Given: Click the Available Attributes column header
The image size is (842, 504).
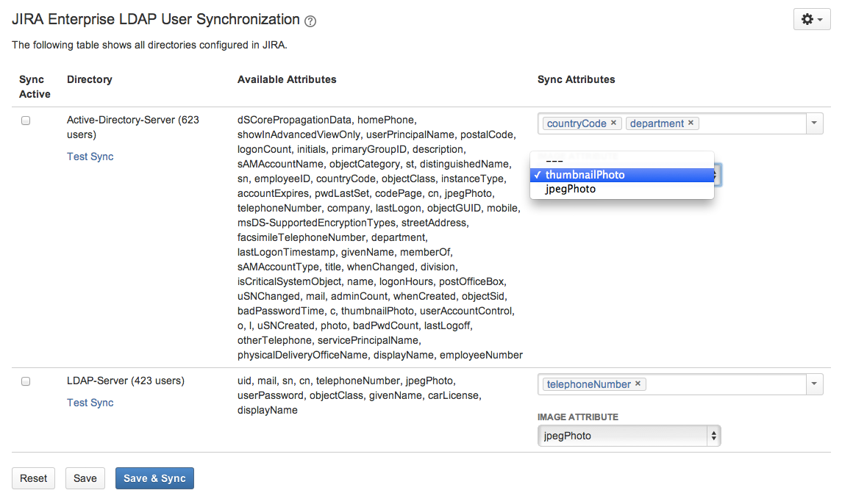Looking at the screenshot, I should 287,79.
